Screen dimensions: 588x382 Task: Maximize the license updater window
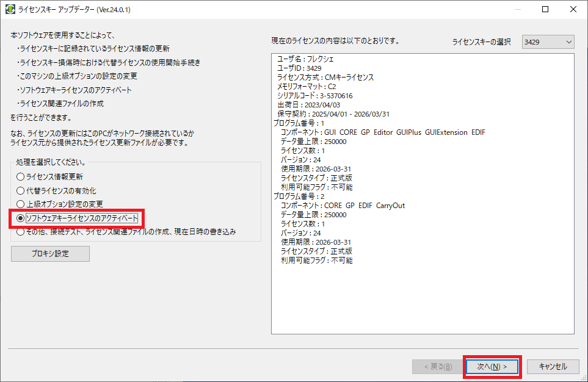click(x=545, y=10)
